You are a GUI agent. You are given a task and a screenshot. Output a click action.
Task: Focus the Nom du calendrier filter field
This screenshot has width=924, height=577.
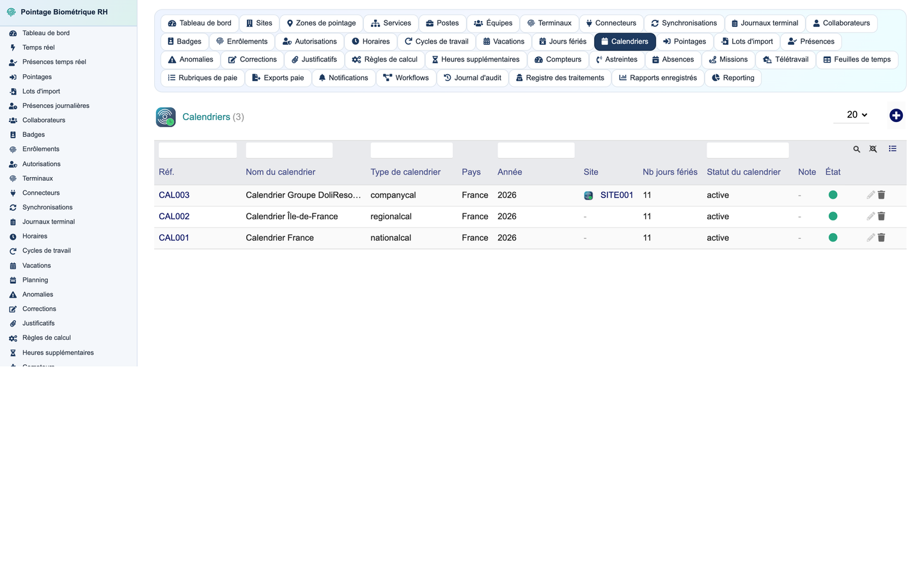pos(289,150)
